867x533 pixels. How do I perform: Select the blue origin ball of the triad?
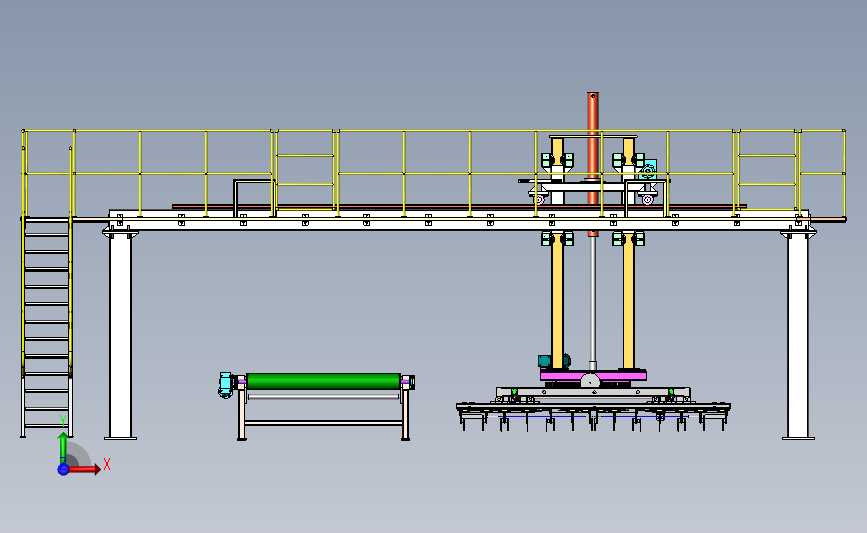click(63, 469)
